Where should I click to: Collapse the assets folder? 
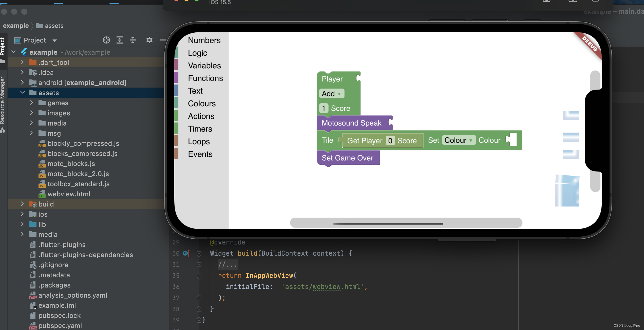point(23,93)
